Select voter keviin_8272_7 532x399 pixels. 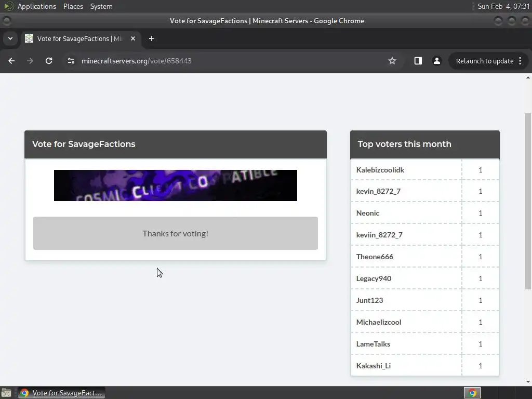pos(379,235)
